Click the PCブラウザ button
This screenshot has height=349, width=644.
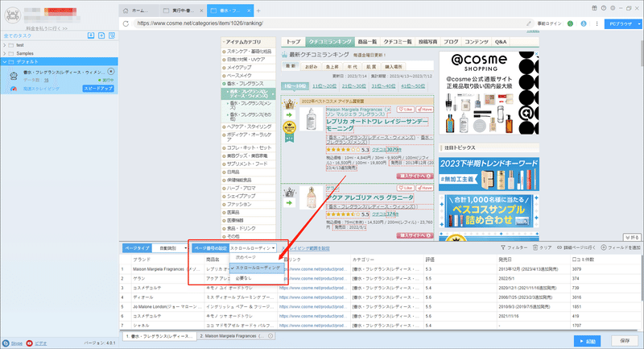pos(620,24)
